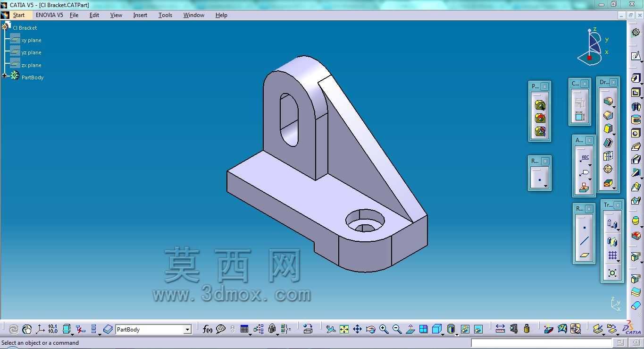Image resolution: width=644 pixels, height=349 pixels.
Task: Click the Measure Item icon
Action: (514, 329)
